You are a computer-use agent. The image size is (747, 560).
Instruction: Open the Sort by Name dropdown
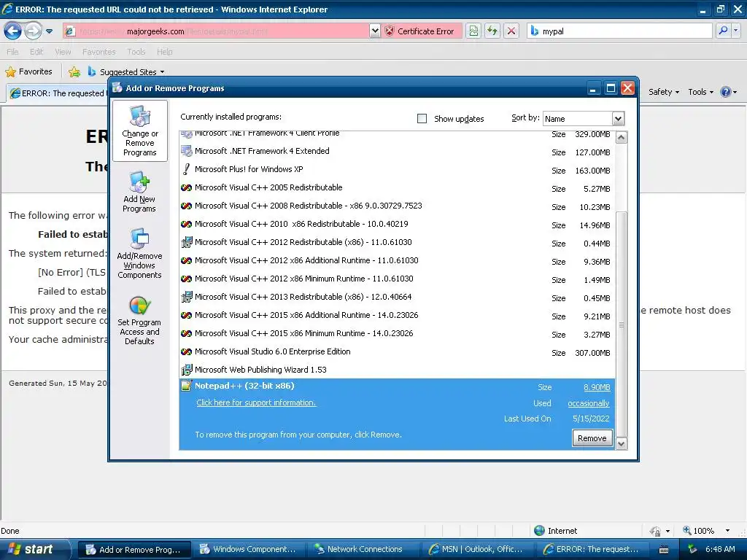click(x=618, y=119)
